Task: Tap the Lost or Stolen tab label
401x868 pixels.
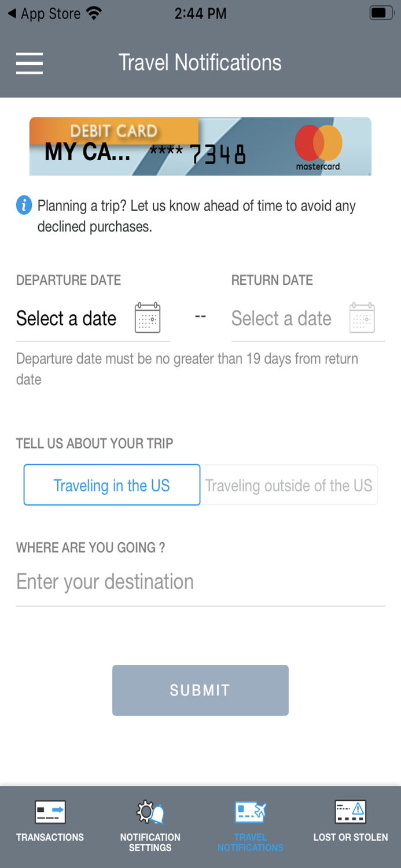Action: [x=350, y=837]
